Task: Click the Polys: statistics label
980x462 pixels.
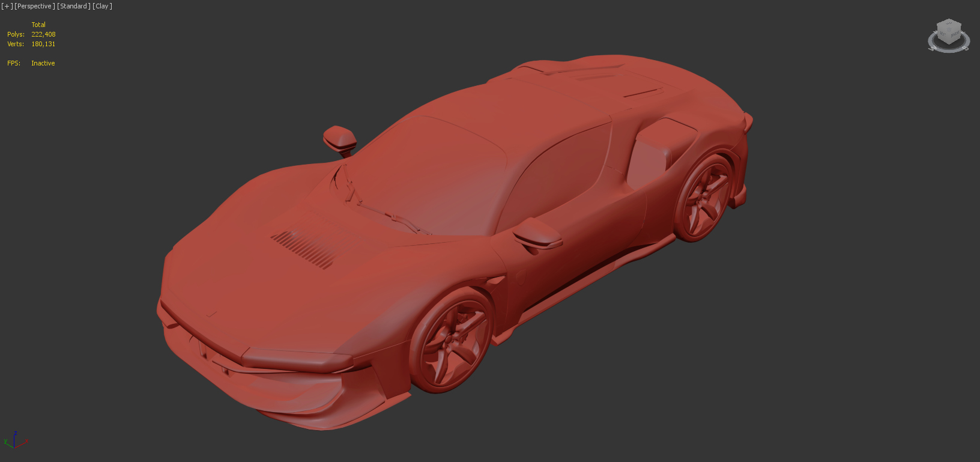Action: pos(16,34)
